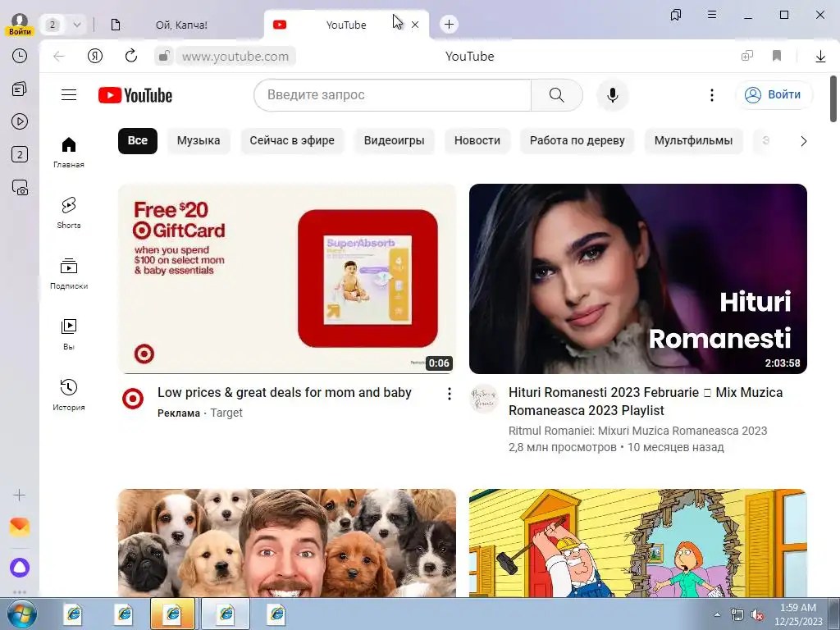Open Alice assistant icon in browser sidebar

(x=20, y=568)
